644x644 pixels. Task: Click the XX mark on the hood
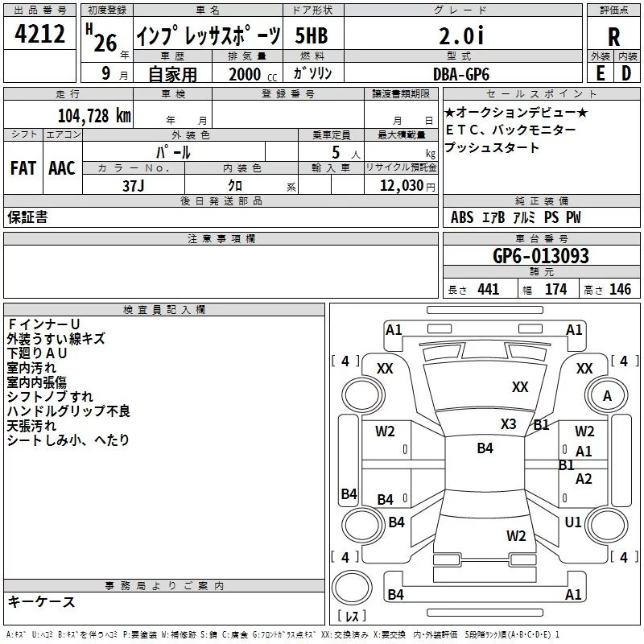pos(520,387)
